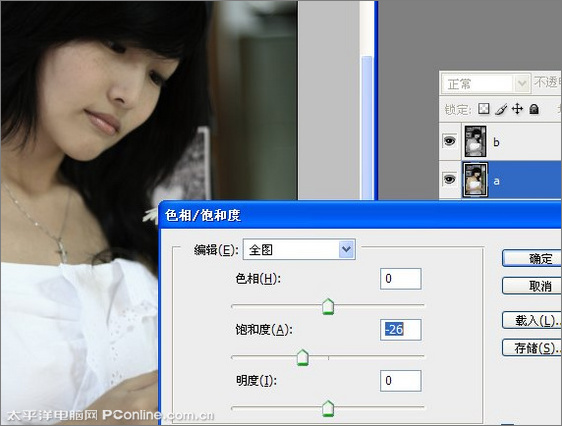Click the 饱和度 value field showing -26

tap(400, 330)
